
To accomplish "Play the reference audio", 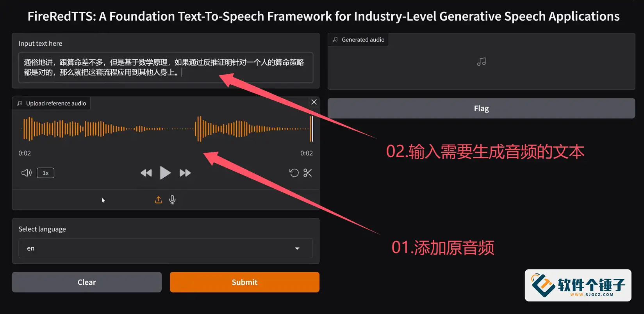I will [165, 173].
